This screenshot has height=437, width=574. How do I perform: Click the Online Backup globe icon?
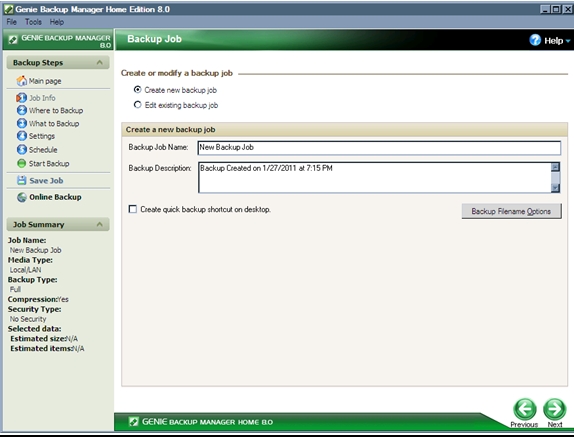pyautogui.click(x=22, y=197)
